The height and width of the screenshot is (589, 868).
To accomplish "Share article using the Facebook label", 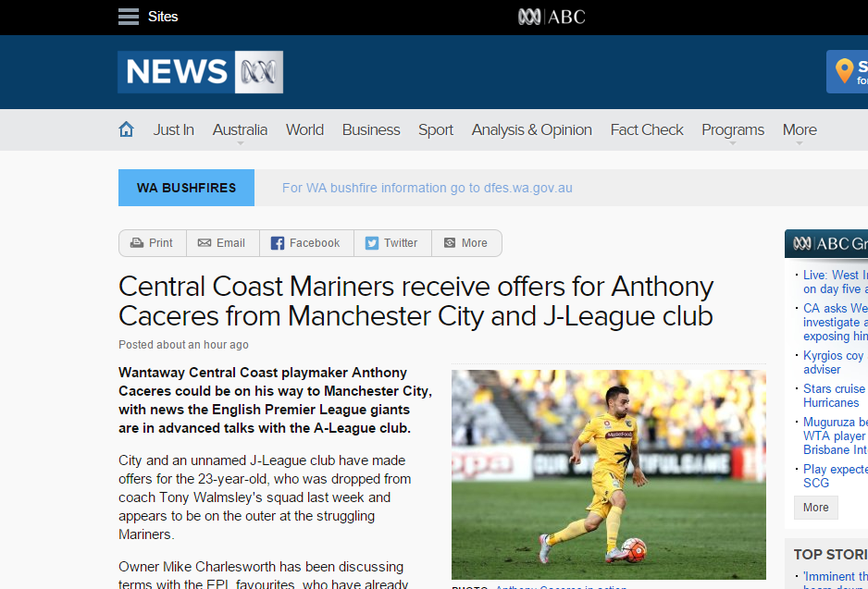I will (315, 243).
